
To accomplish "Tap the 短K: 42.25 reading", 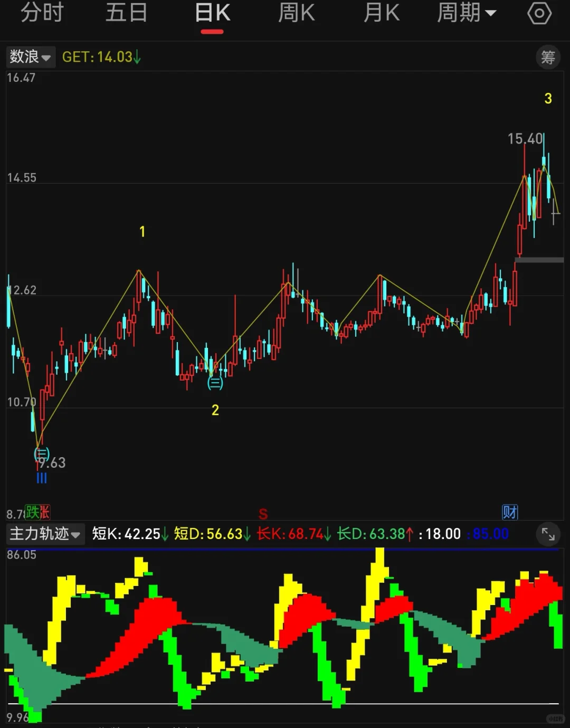I will click(x=130, y=534).
